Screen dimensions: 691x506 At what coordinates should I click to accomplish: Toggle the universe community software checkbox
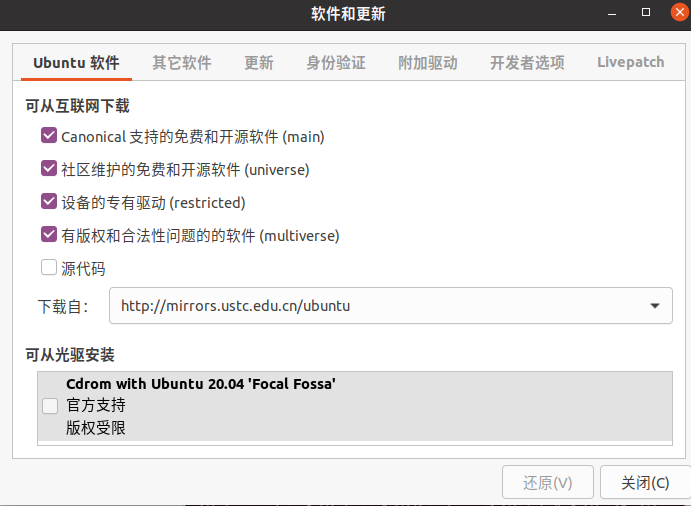[49, 168]
